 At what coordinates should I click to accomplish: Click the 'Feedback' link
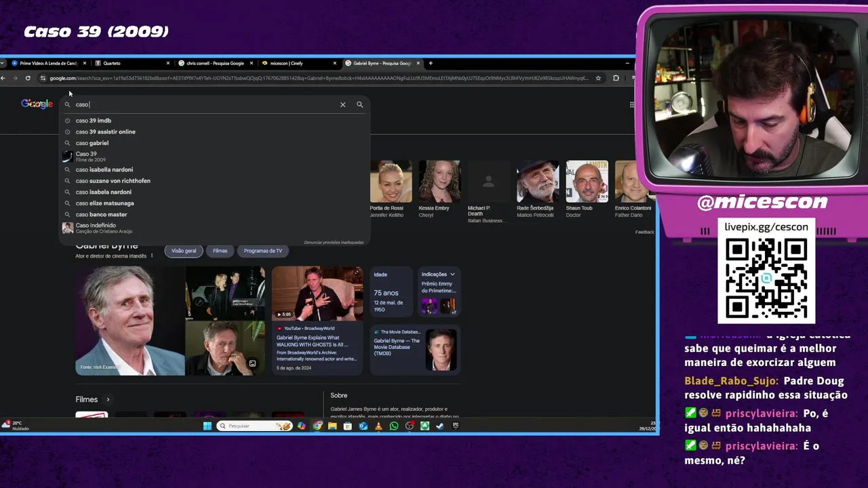tap(644, 232)
